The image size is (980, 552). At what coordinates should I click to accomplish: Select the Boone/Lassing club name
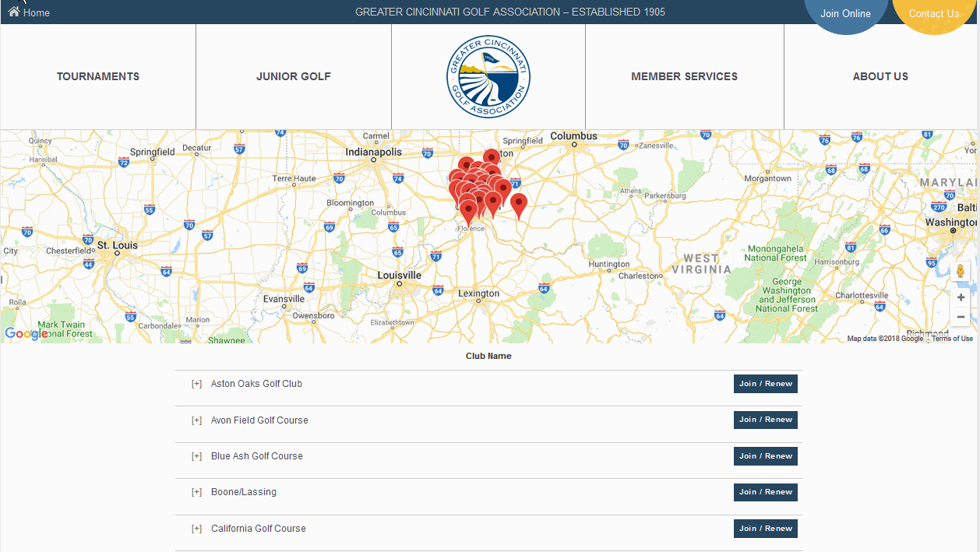click(x=244, y=492)
